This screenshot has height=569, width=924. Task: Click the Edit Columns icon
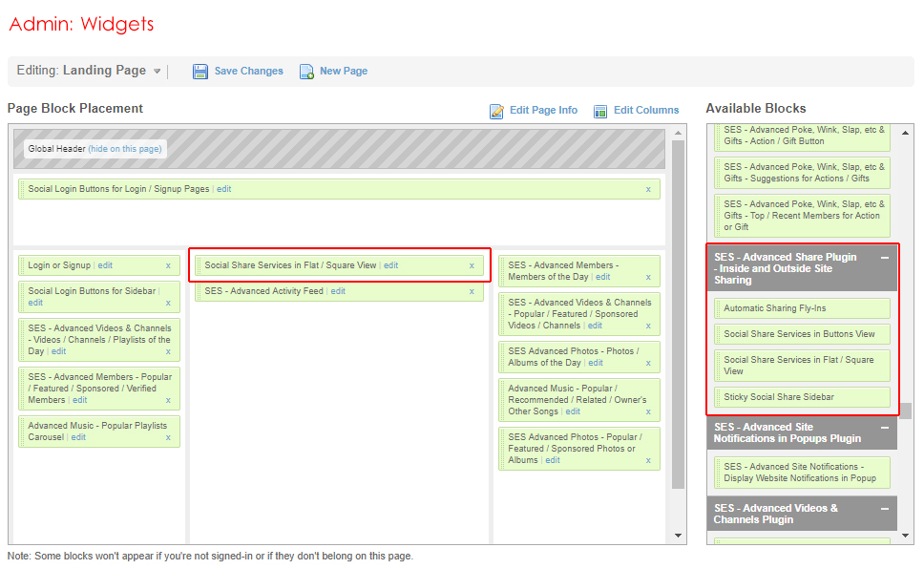pos(600,111)
